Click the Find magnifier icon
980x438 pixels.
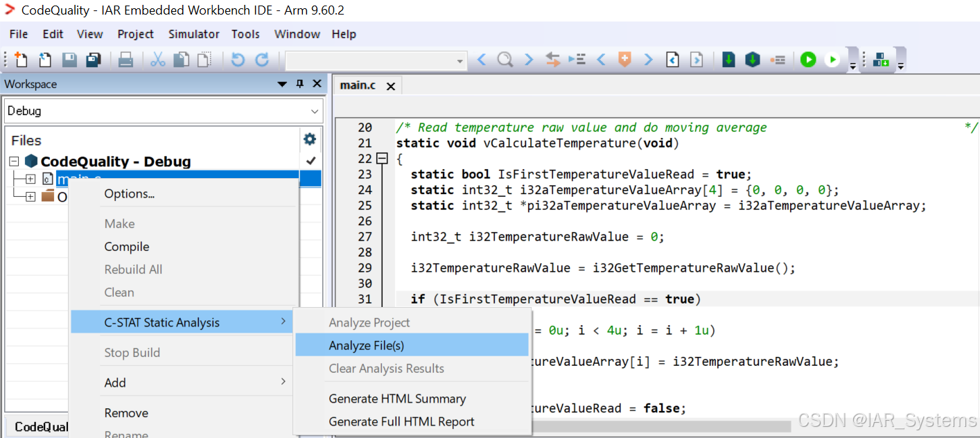coord(505,60)
